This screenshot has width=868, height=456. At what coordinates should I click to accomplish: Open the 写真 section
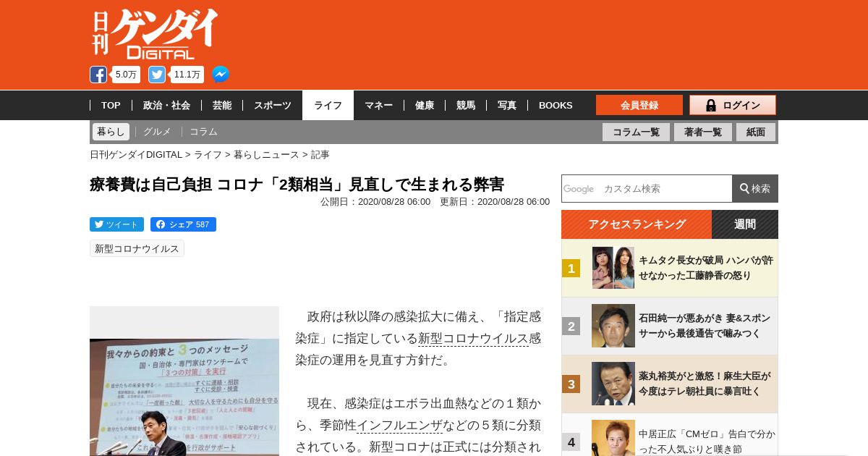507,105
